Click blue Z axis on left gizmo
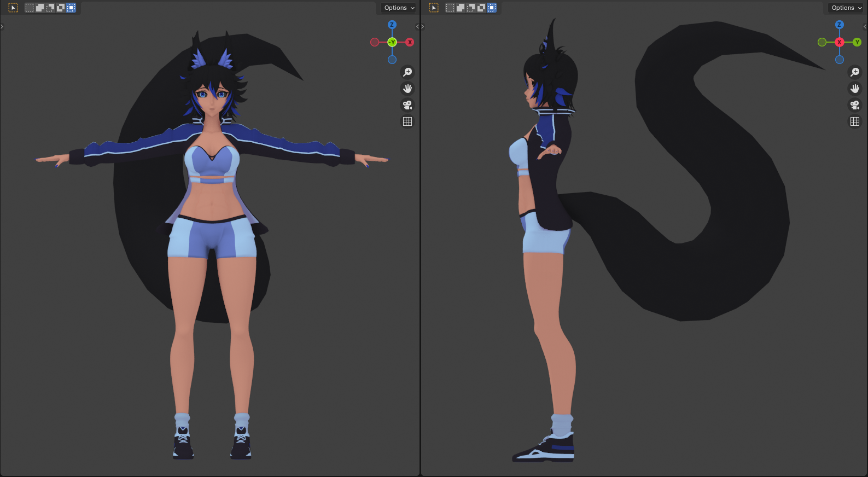868x477 pixels. 392,25
